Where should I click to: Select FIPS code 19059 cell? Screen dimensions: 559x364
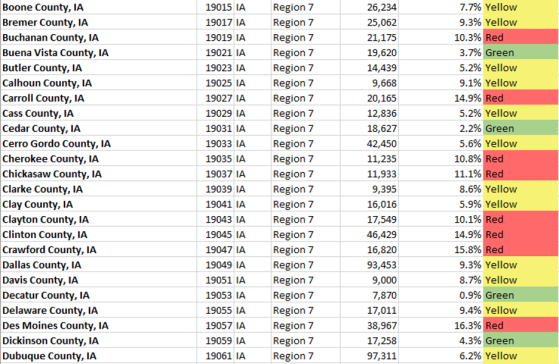[x=215, y=340]
